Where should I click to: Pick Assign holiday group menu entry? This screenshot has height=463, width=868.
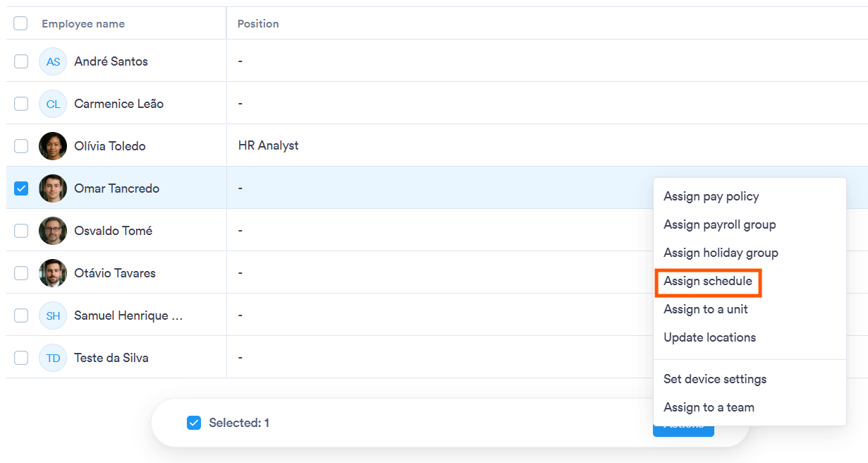(x=721, y=253)
